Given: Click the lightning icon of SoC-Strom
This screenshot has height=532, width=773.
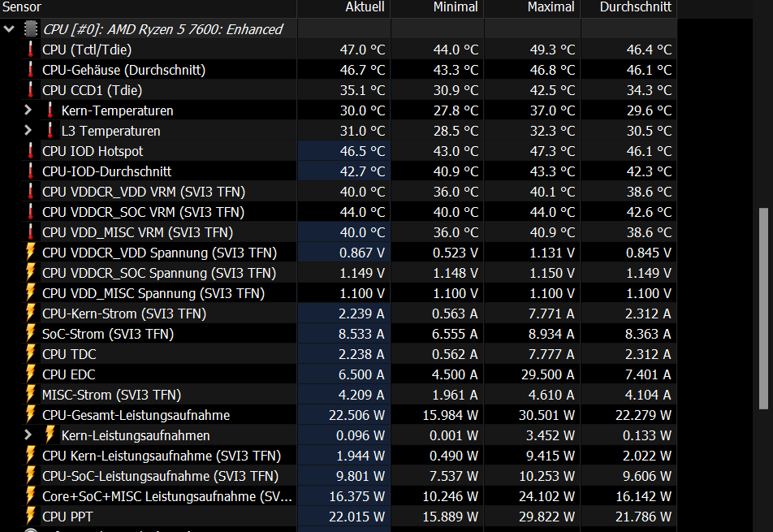Looking at the screenshot, I should [x=31, y=334].
